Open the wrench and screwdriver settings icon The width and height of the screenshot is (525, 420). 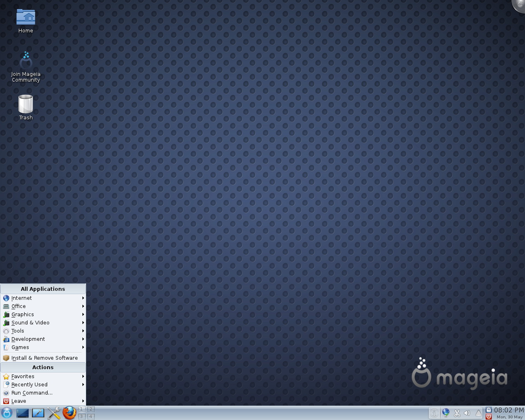[x=54, y=413]
